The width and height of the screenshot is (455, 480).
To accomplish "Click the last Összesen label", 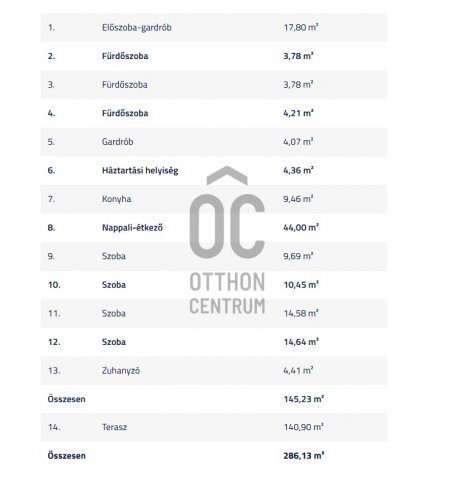I will pos(67,456).
